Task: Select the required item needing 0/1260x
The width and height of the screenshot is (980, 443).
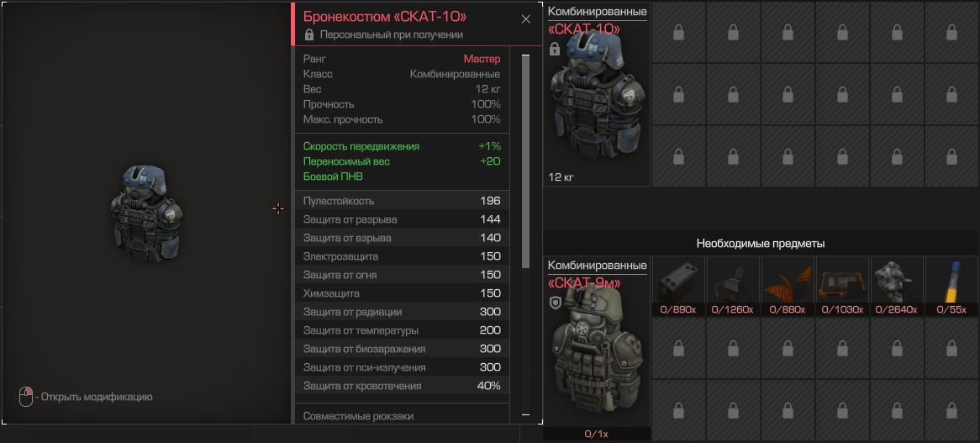Action: (733, 286)
